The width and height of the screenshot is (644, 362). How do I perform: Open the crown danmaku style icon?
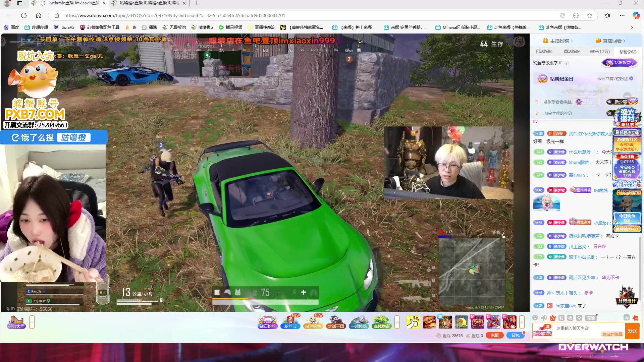[552, 318]
